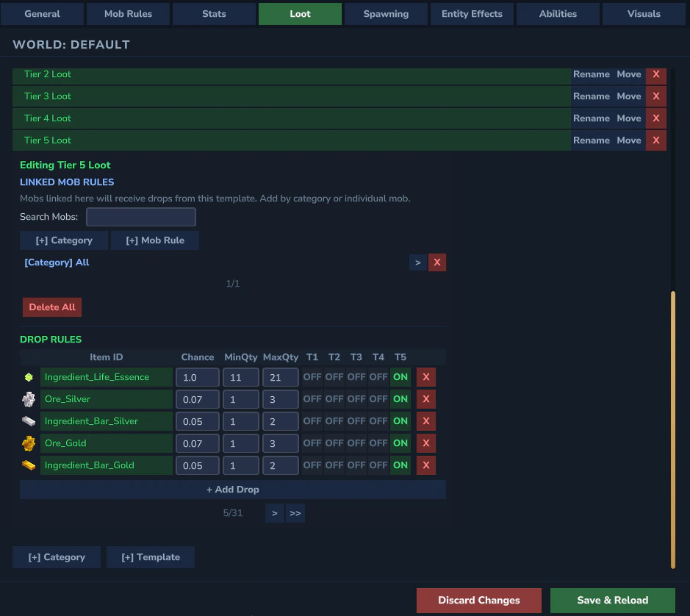Toggle T5 off for Ore_Silver
Viewport: 690px width, 616px height.
(400, 398)
